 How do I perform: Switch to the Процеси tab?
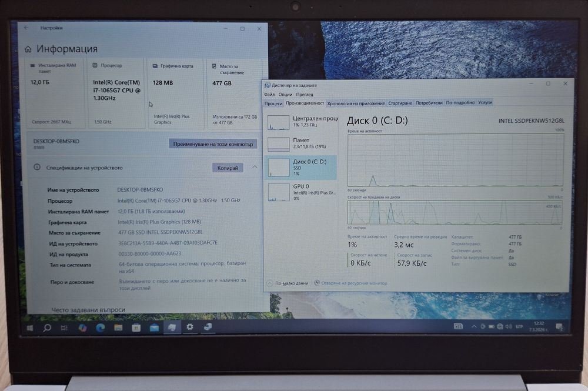coord(273,103)
